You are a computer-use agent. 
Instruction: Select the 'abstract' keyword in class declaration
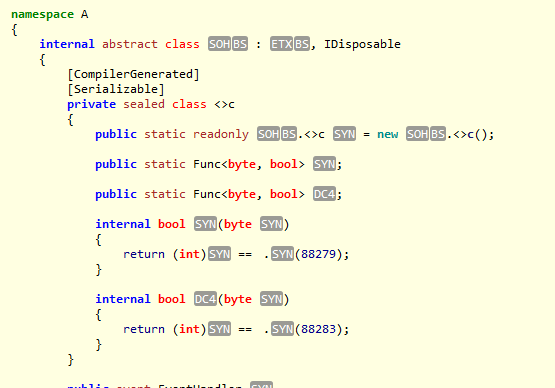pos(130,44)
